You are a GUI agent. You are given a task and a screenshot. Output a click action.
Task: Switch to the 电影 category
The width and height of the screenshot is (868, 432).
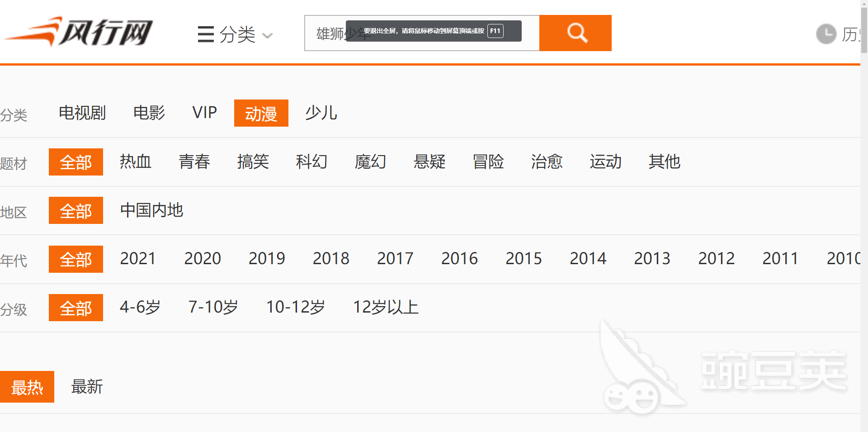149,113
